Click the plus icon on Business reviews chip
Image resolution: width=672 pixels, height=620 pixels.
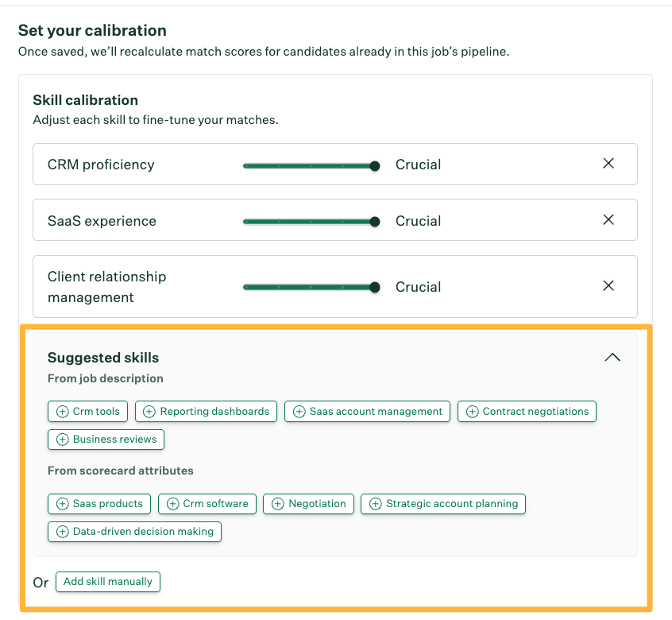pyautogui.click(x=63, y=439)
